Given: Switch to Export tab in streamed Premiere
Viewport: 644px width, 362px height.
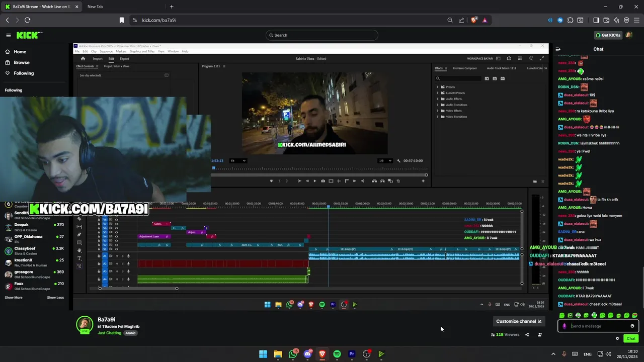Looking at the screenshot, I should tap(124, 59).
